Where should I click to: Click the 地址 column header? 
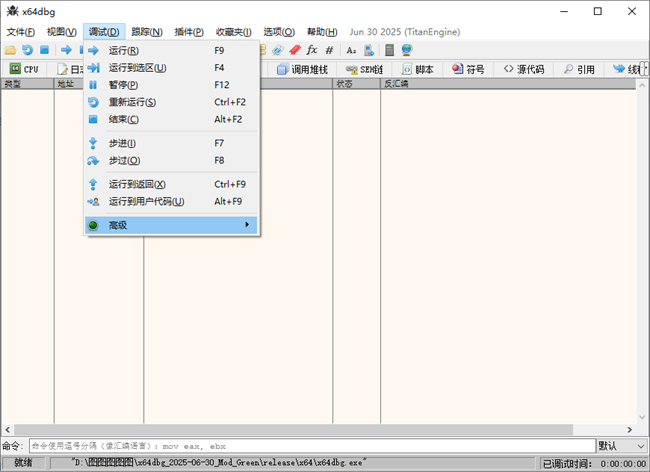[66, 84]
